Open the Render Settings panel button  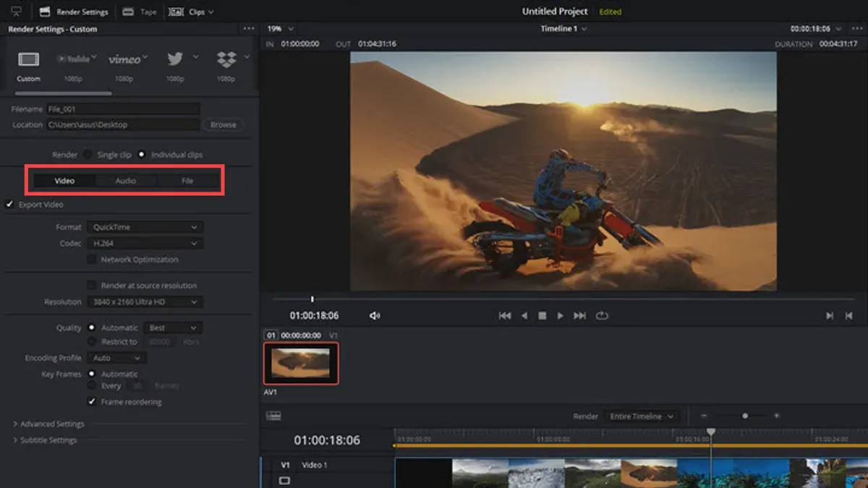coord(73,12)
